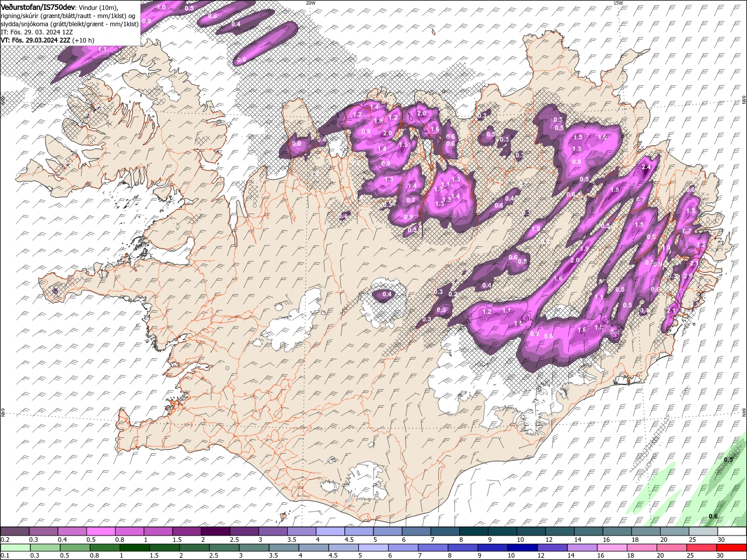
Task: Select the bottom-scale gray-blue swatch above 3.5
Action: [283, 548]
